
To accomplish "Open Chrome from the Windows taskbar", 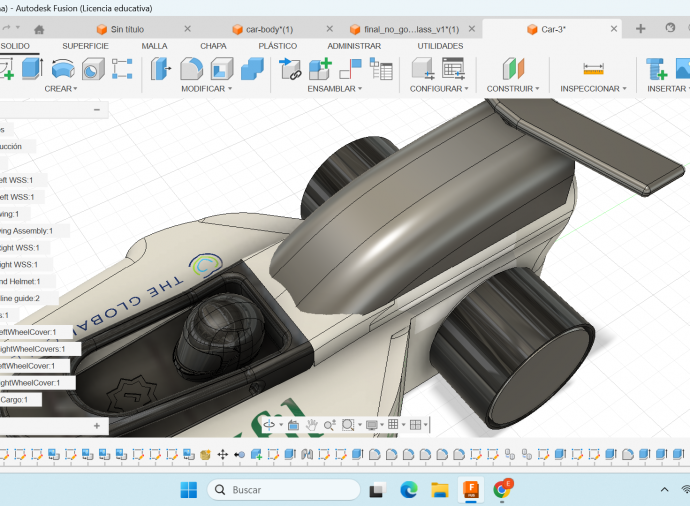I will (502, 490).
